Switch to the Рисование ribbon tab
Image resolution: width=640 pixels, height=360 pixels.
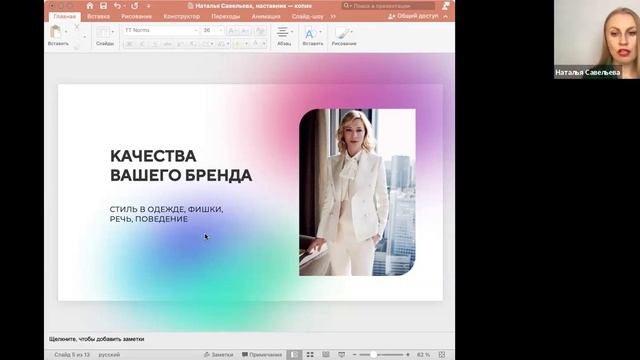[136, 16]
